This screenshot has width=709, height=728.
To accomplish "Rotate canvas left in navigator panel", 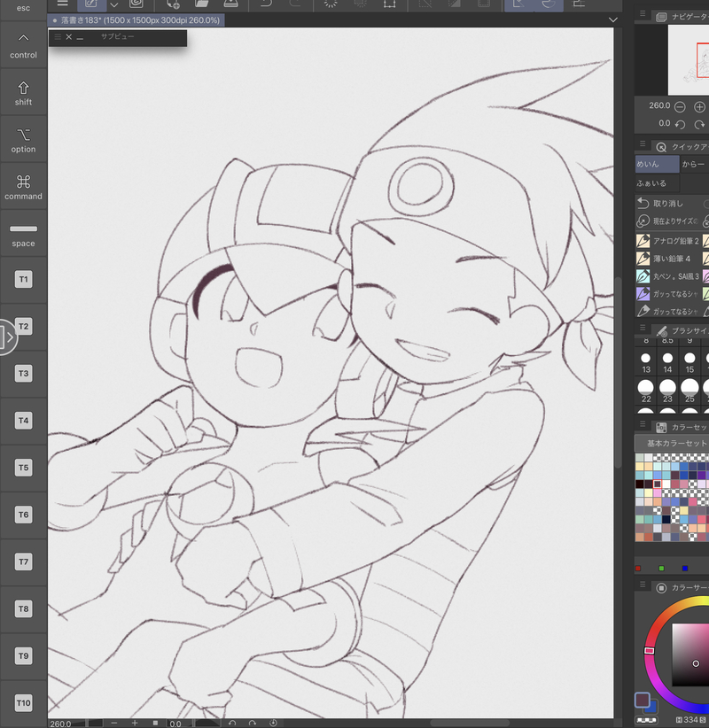I will pyautogui.click(x=680, y=124).
